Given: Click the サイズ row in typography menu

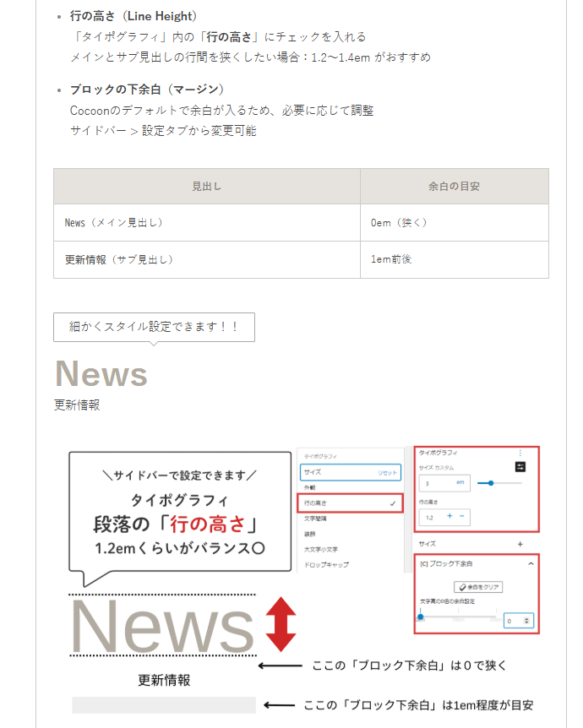Looking at the screenshot, I should coord(351,472).
